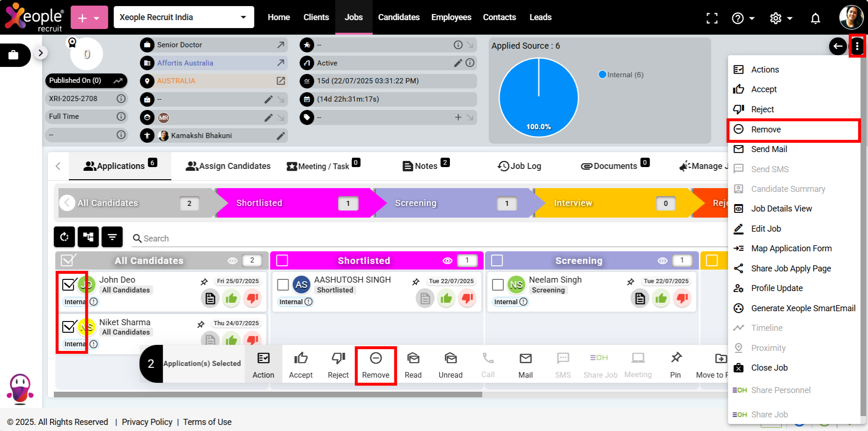868x431 pixels.
Task: Click the left chevron beside Applications tab
Action: (x=58, y=166)
